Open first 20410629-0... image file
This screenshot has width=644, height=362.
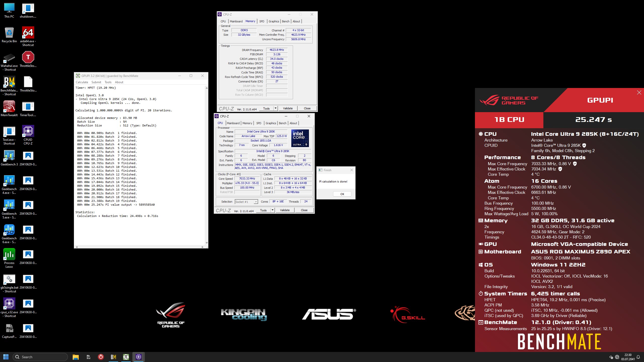[x=28, y=158]
